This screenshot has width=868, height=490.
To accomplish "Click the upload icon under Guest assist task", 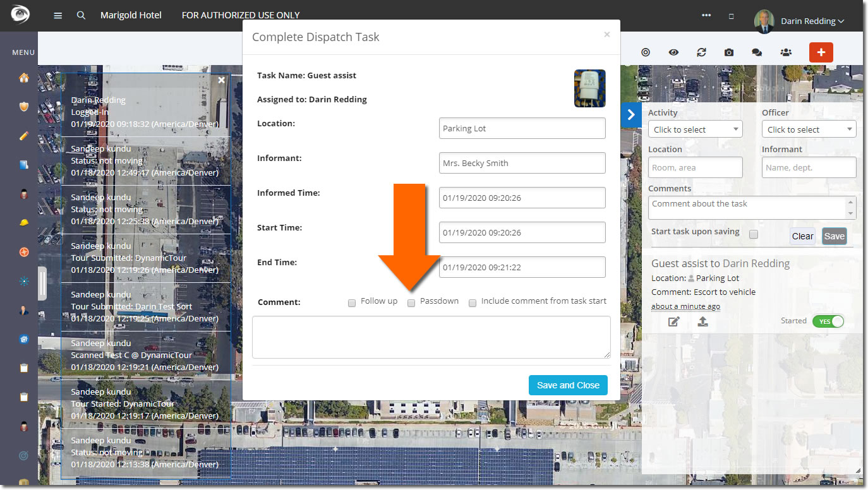I will (x=702, y=322).
